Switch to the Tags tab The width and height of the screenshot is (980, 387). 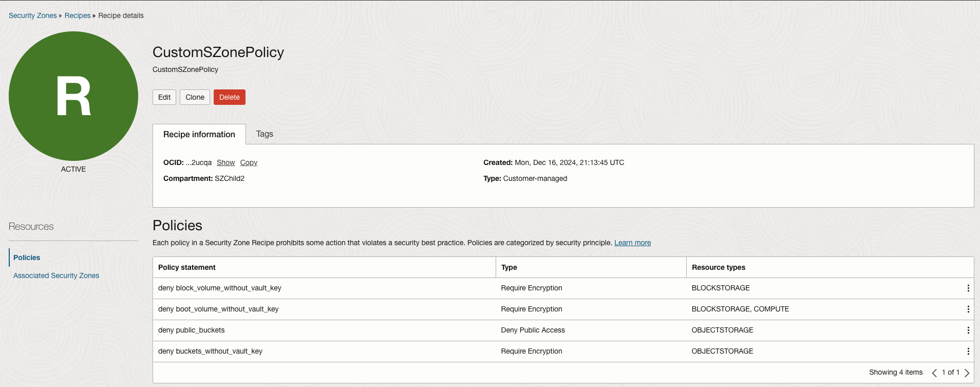click(265, 134)
